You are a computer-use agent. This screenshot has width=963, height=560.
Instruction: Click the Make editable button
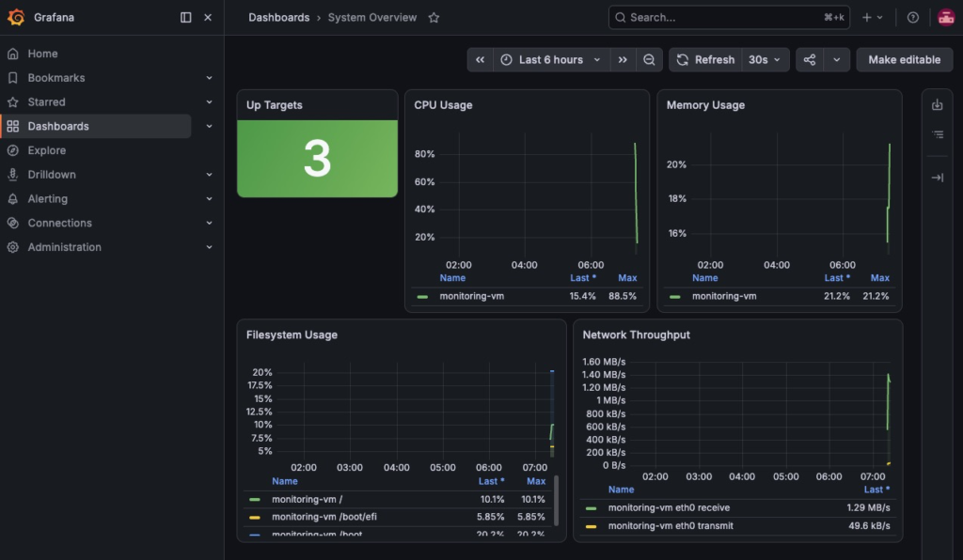pyautogui.click(x=904, y=59)
